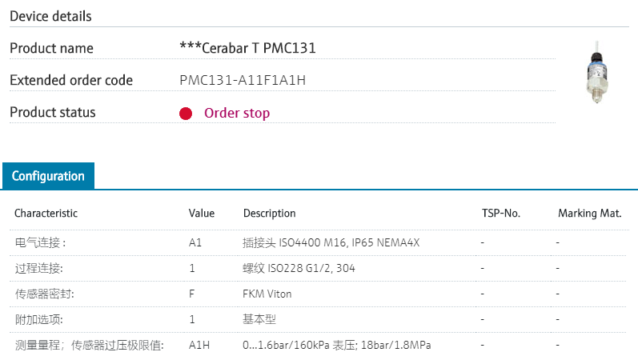Viewport: 638px width, 364px height.
Task: Select the 电气连接 characteristic row label
Action: click(x=40, y=242)
